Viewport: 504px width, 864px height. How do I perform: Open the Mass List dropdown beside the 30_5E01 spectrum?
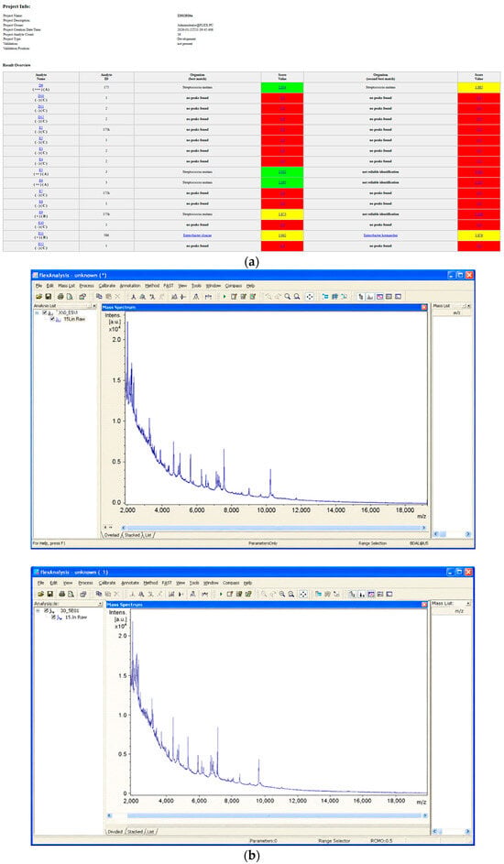[x=467, y=604]
